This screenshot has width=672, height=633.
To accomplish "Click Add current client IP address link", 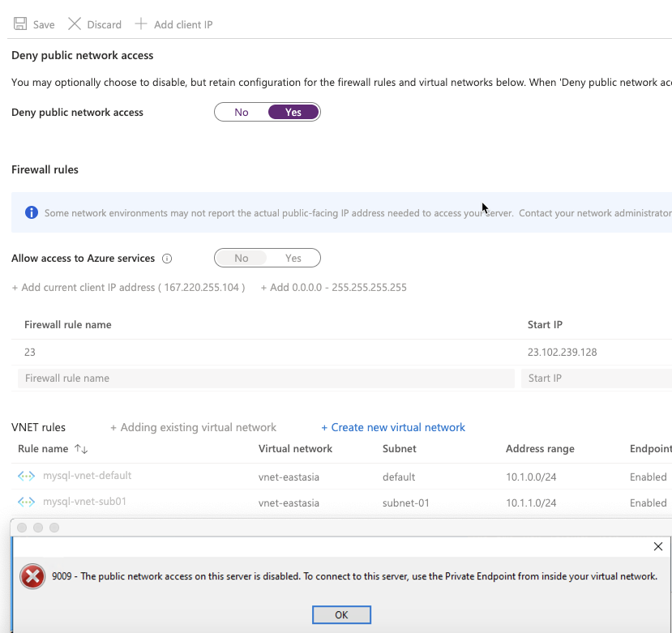I will pos(129,287).
